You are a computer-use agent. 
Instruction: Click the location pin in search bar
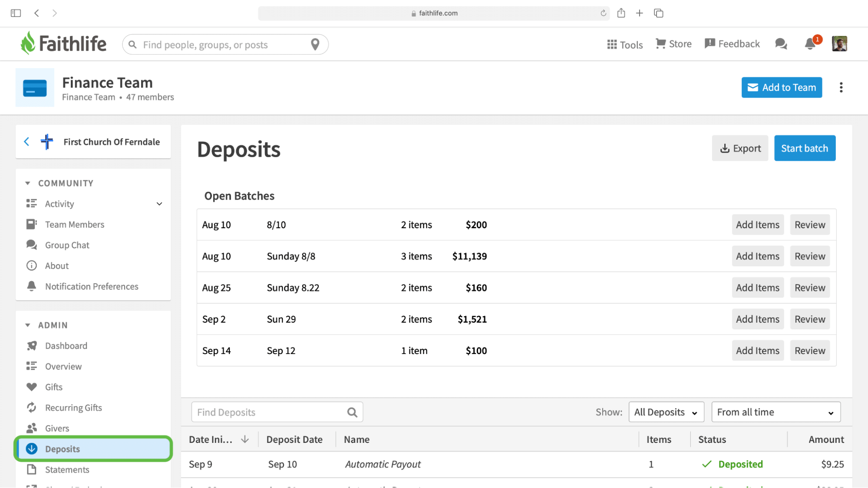[x=315, y=44]
